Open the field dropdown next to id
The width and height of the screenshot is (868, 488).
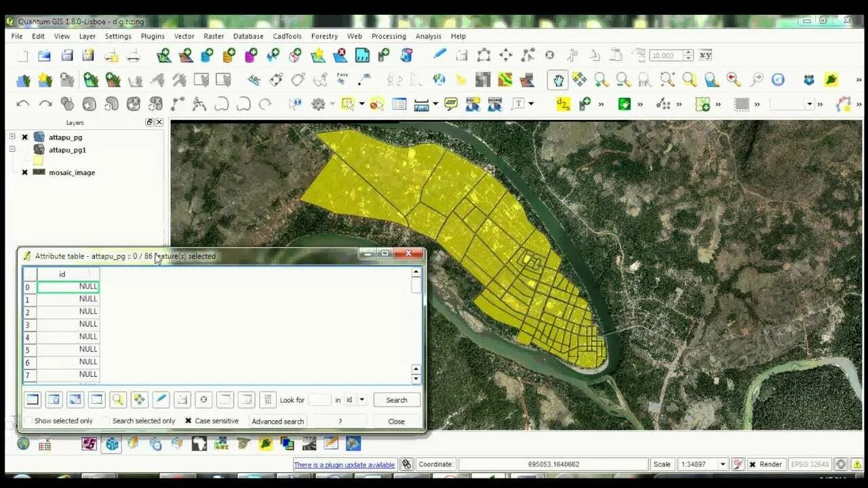(361, 400)
